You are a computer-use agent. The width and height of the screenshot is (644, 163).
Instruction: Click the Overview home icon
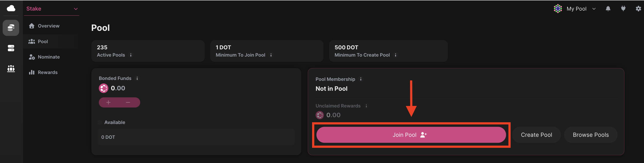point(32,26)
